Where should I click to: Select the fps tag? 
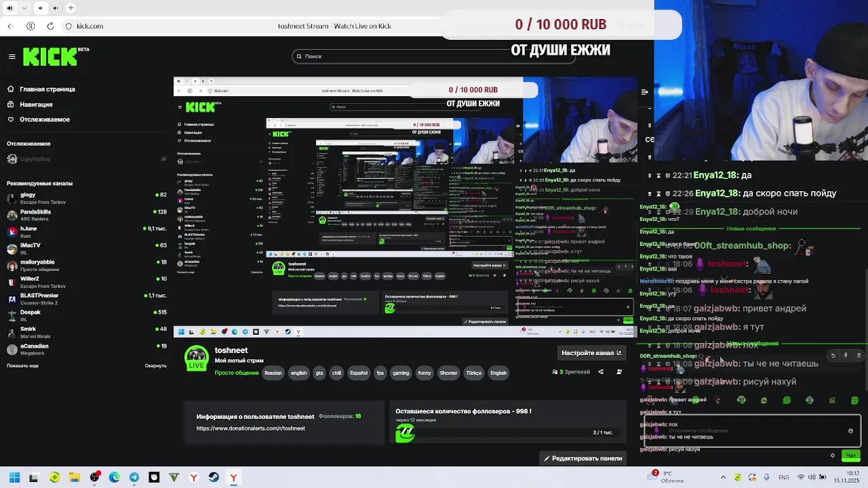coord(380,373)
